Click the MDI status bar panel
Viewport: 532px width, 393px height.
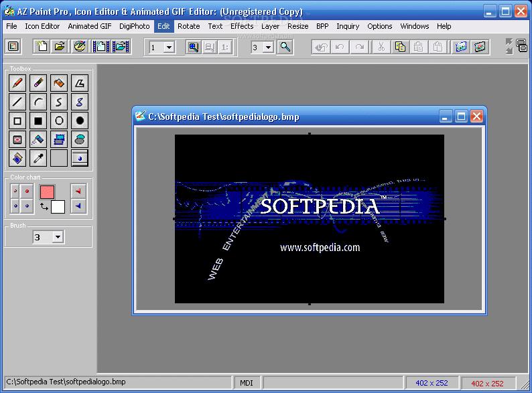click(247, 383)
